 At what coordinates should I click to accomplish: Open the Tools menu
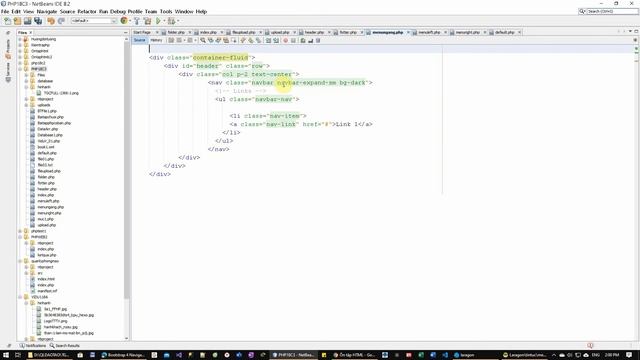[x=166, y=11]
